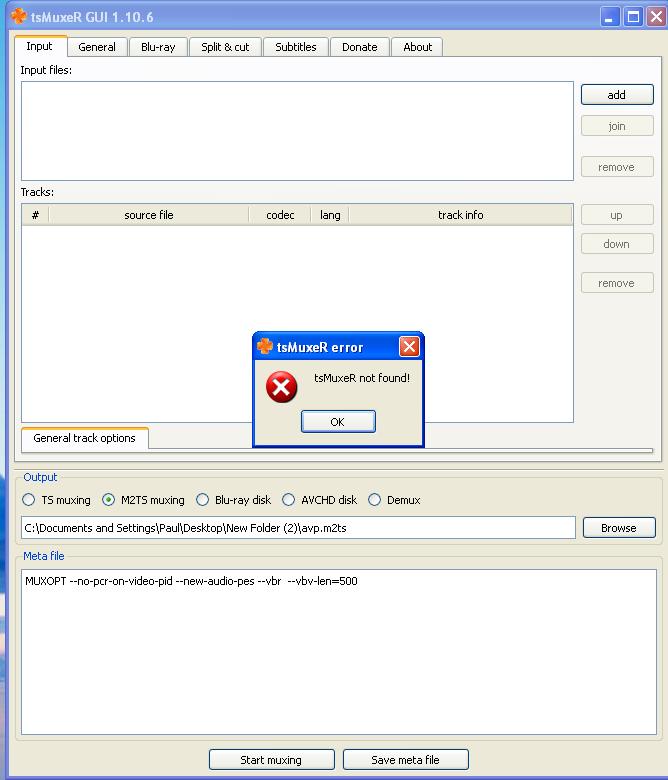Click the output file path field
Image resolution: width=668 pixels, height=780 pixels.
pos(298,528)
